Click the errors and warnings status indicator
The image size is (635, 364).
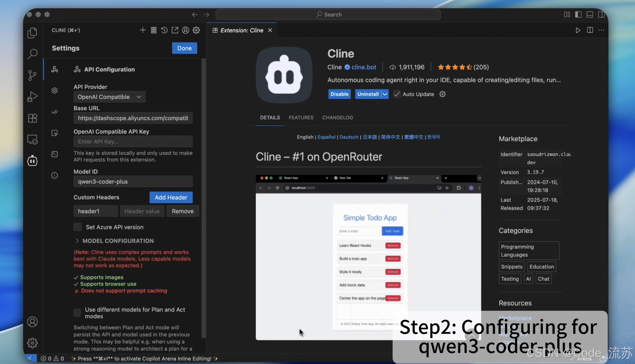pos(52,358)
